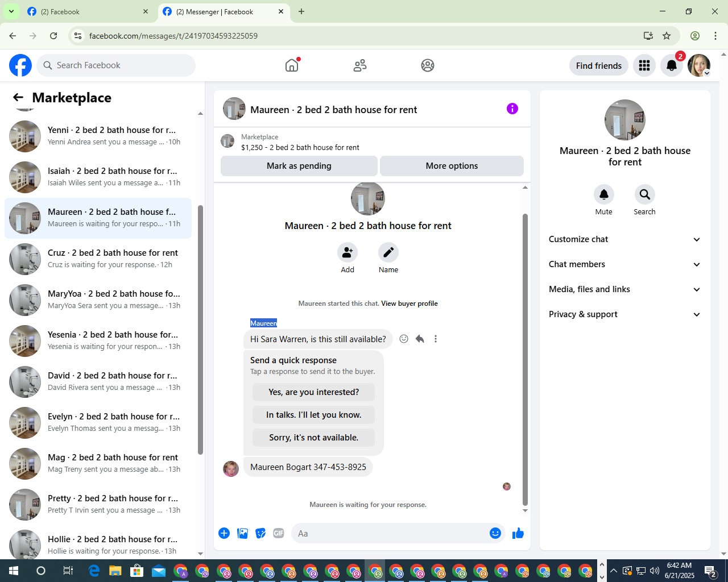Open the emoji picker in message box

coord(495,533)
